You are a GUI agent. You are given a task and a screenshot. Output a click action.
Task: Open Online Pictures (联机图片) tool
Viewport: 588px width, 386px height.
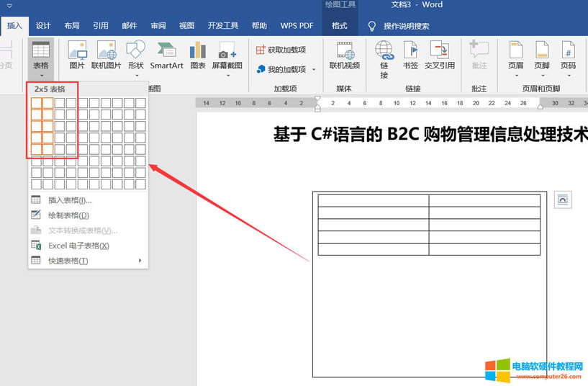pyautogui.click(x=107, y=55)
